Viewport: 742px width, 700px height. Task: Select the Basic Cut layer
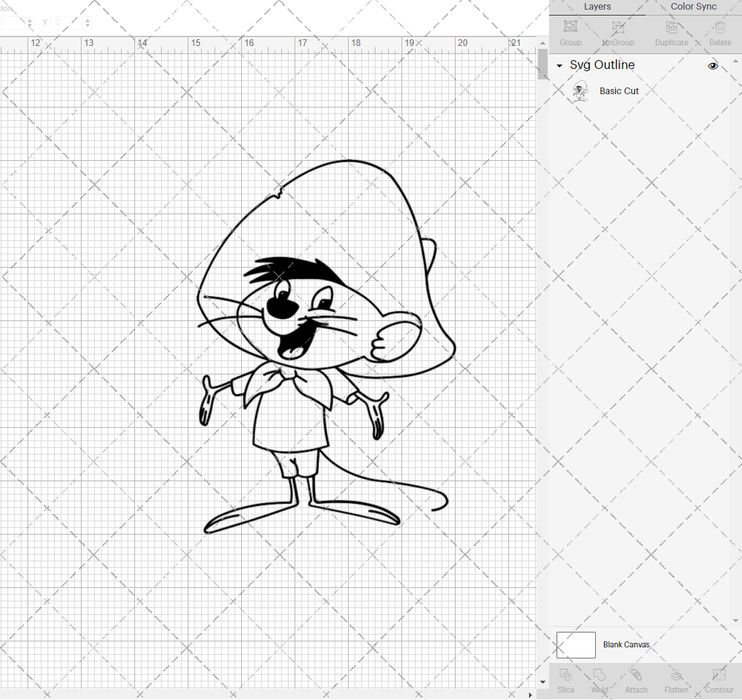[620, 90]
